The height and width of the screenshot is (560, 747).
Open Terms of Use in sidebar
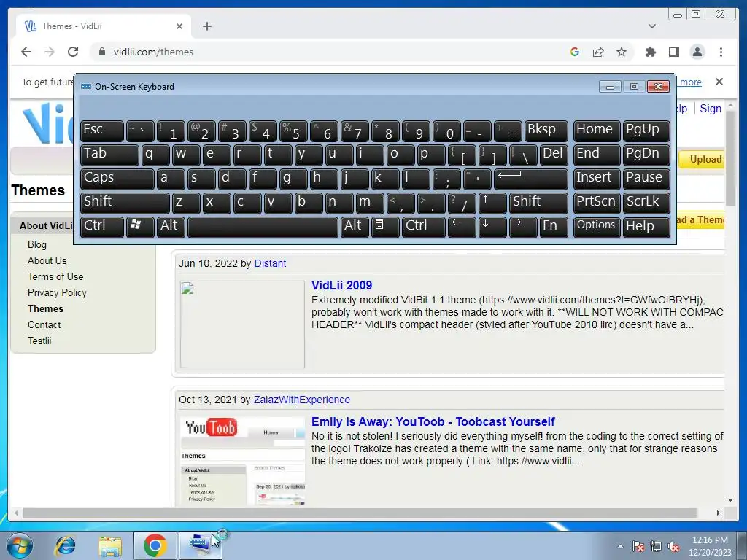[x=55, y=276]
